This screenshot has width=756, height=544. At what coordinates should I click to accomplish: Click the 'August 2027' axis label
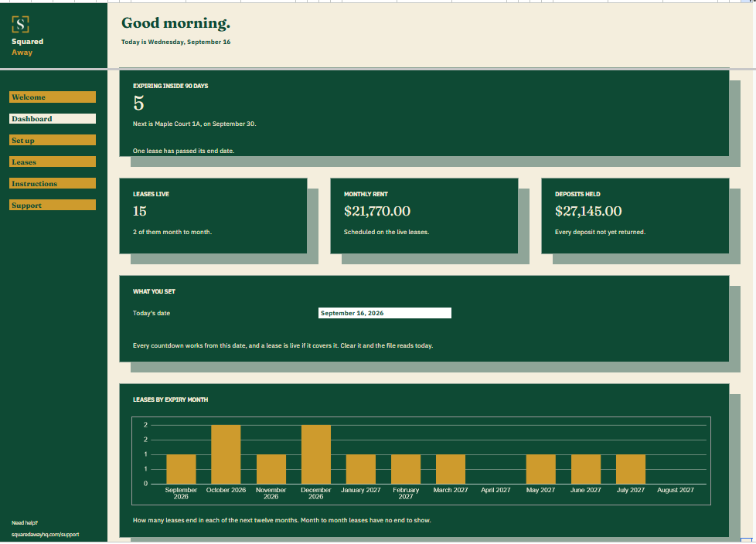pyautogui.click(x=676, y=490)
